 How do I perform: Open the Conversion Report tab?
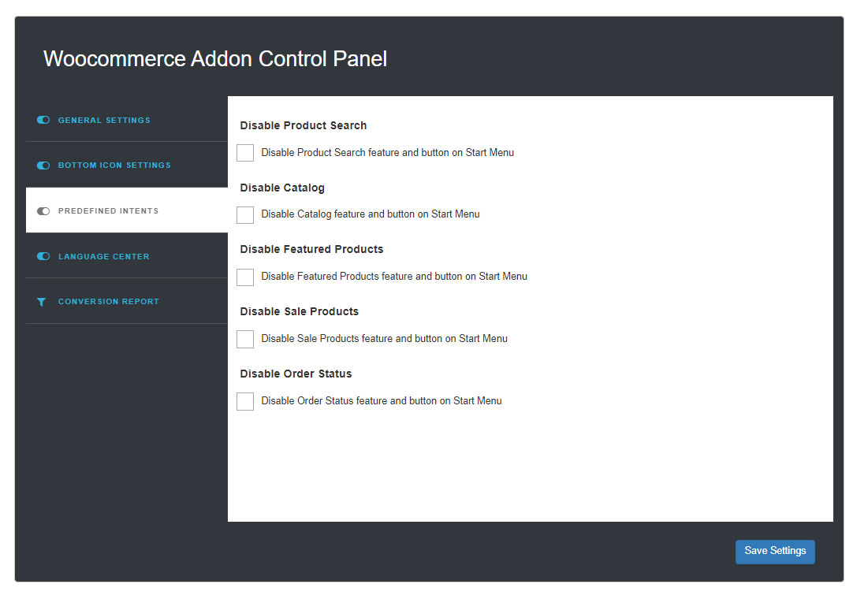tap(127, 301)
